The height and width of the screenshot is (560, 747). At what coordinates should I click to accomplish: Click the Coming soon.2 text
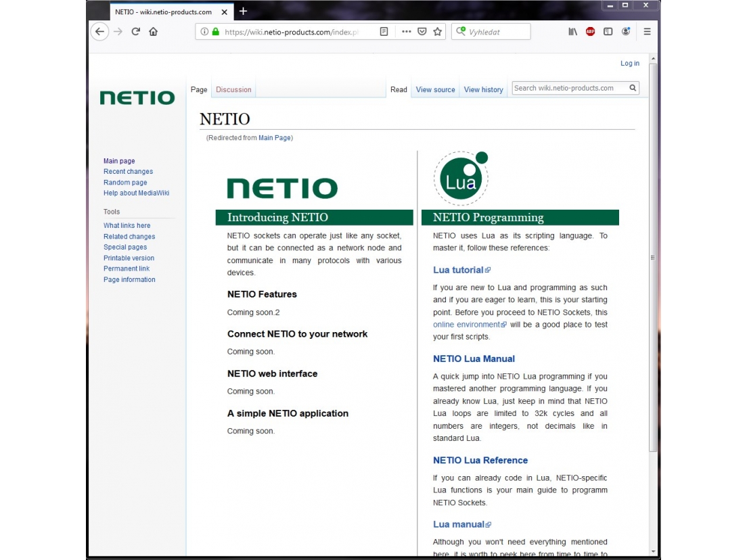254,312
